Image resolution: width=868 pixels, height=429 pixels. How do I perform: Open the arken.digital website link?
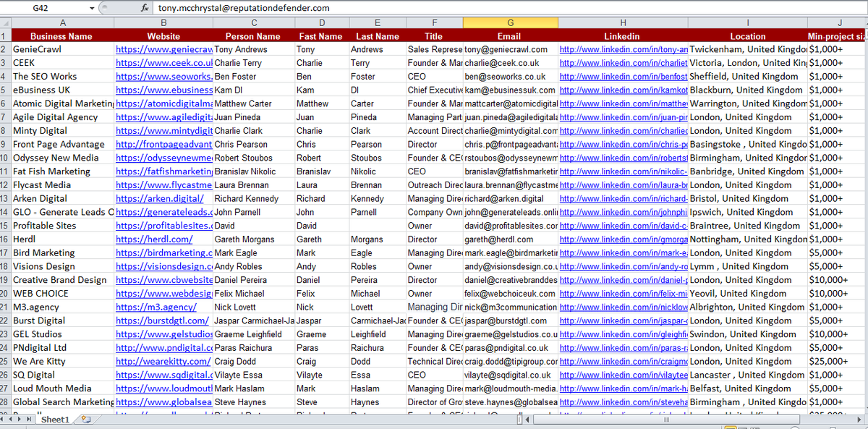(x=160, y=198)
